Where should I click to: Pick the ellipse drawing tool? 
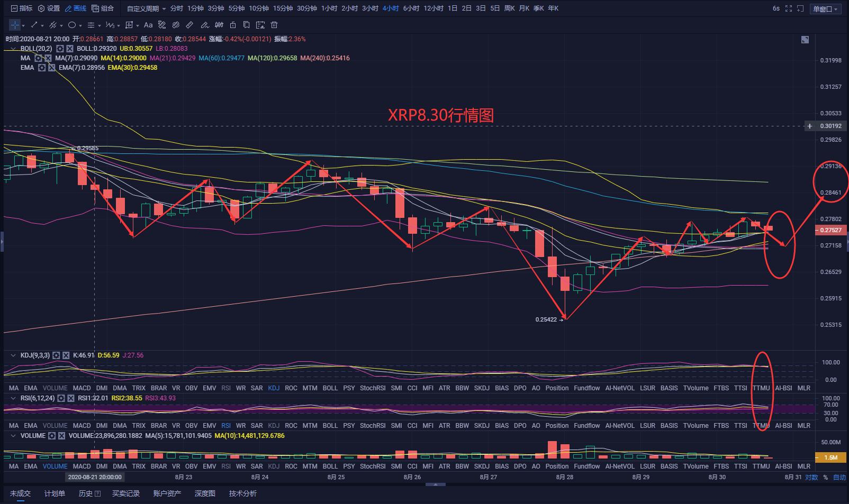(x=72, y=25)
